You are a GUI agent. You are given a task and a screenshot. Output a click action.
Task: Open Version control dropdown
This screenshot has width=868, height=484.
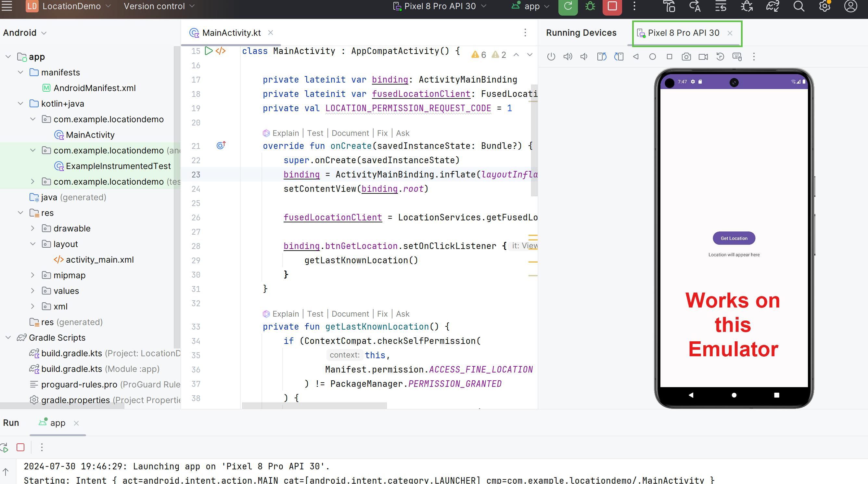coord(159,7)
